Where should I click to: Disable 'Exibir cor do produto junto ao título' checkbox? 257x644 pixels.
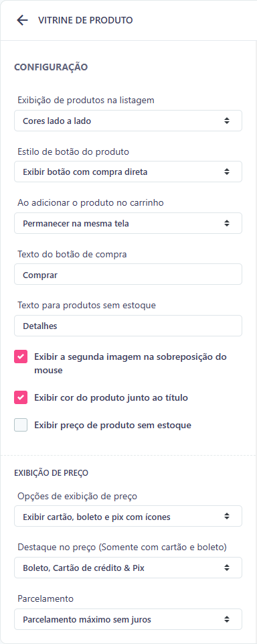pyautogui.click(x=21, y=397)
